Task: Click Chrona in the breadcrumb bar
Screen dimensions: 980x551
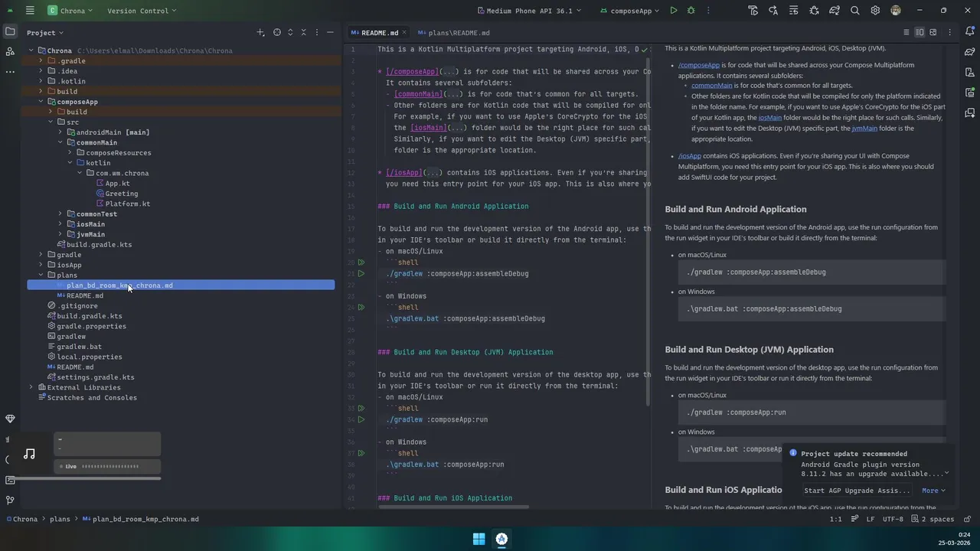Action: (x=21, y=519)
